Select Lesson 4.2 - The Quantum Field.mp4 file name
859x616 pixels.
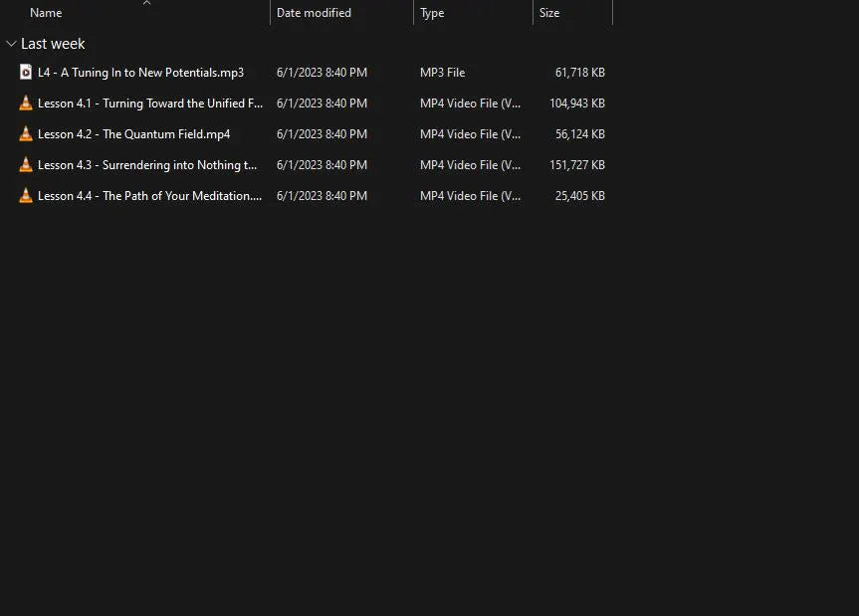tap(133, 134)
